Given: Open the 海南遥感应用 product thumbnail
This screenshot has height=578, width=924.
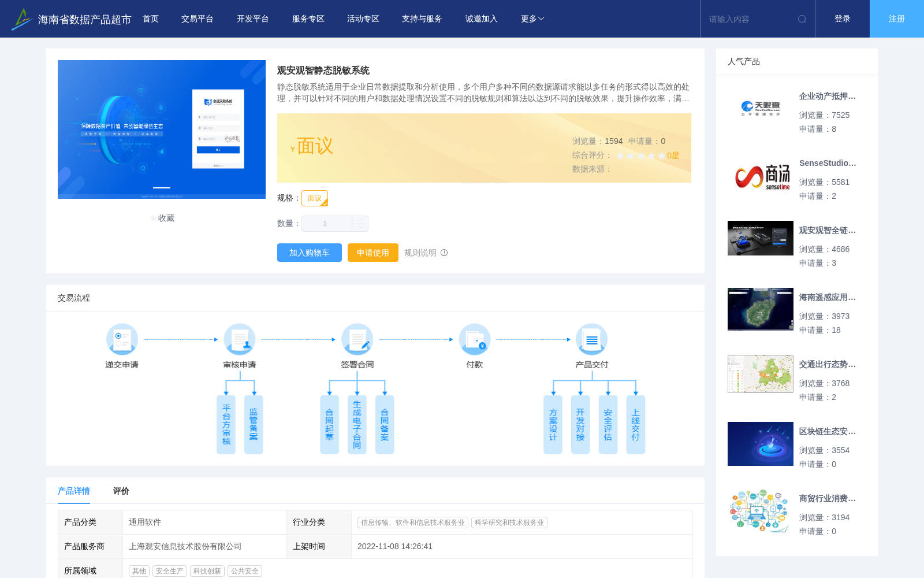Looking at the screenshot, I should tap(761, 309).
